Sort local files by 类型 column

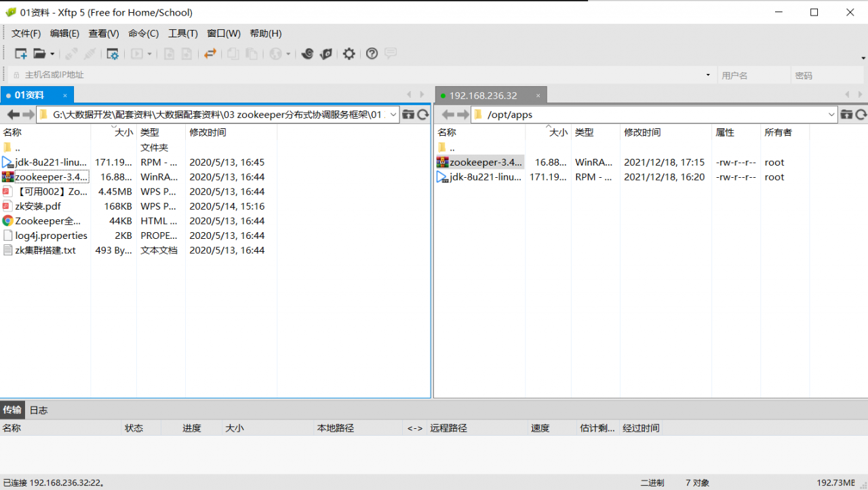coord(161,132)
